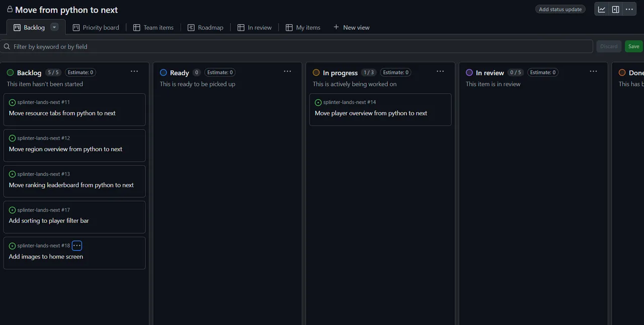The height and width of the screenshot is (325, 644).
Task: Open Move region overview from python to next
Action: 65,149
